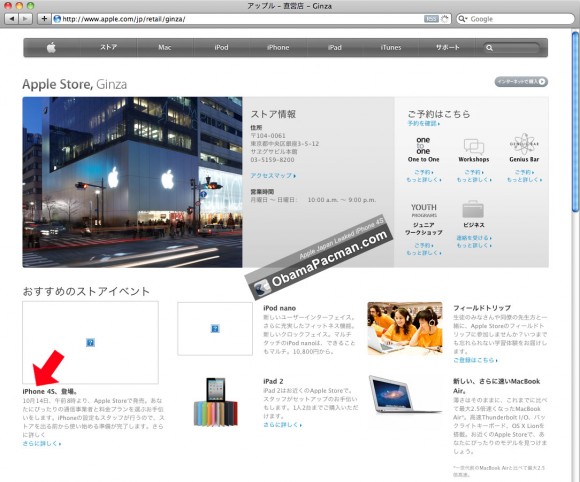The image size is (580, 482).
Task: Click the インターネットで購入 button
Action: (521, 82)
